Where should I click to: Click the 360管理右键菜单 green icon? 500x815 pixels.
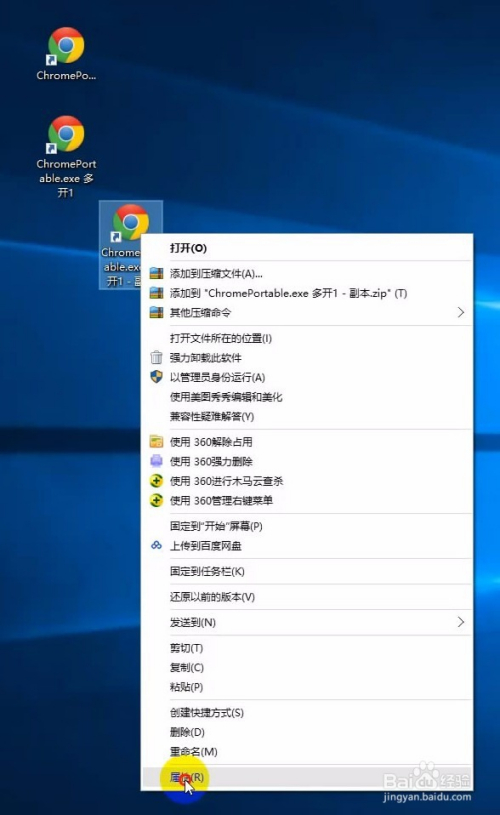(156, 501)
